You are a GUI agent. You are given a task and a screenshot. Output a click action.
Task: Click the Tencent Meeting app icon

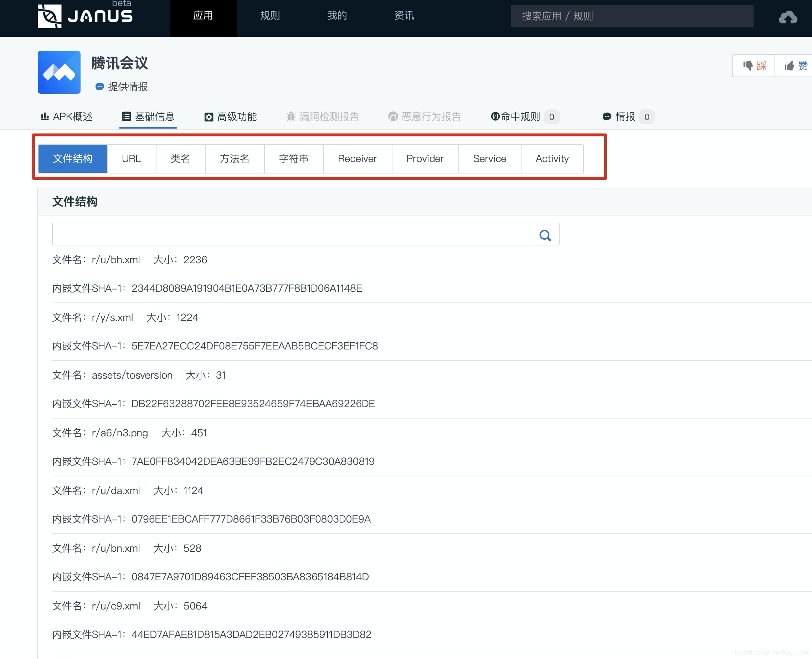(59, 72)
